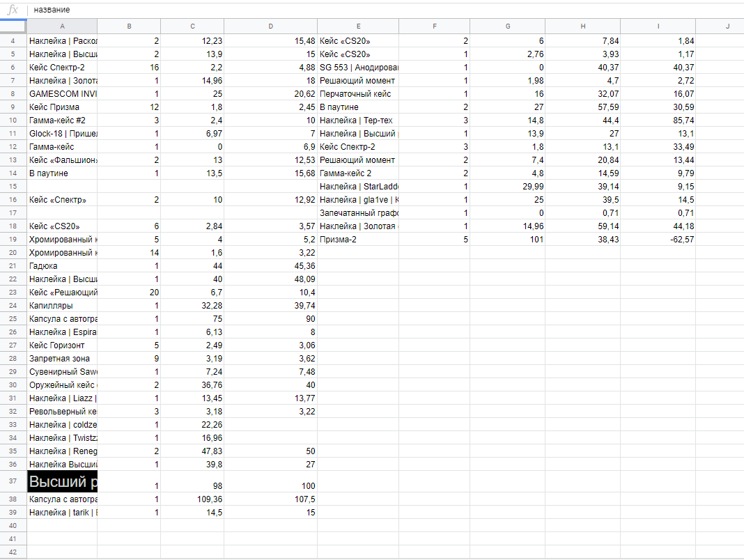Select column F header
This screenshot has height=560, width=744.
click(435, 26)
